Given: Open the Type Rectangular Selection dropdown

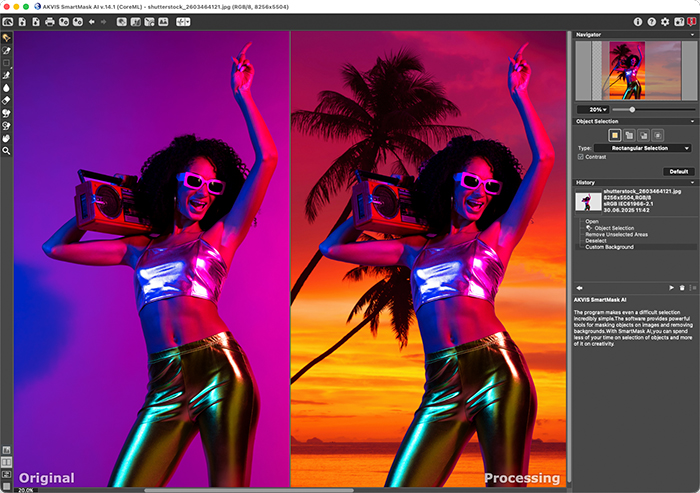Looking at the screenshot, I should pos(642,147).
